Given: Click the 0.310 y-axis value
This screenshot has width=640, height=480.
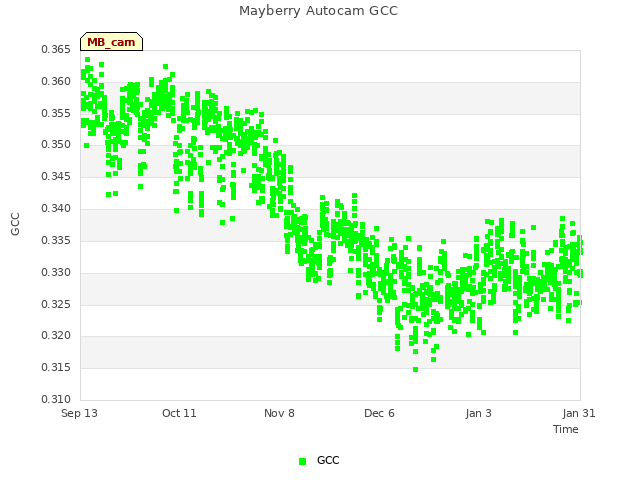Looking at the screenshot, I should pyautogui.click(x=56, y=399).
